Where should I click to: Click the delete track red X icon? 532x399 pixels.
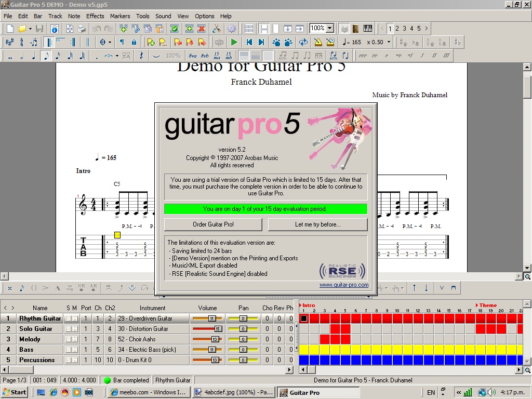[202, 29]
